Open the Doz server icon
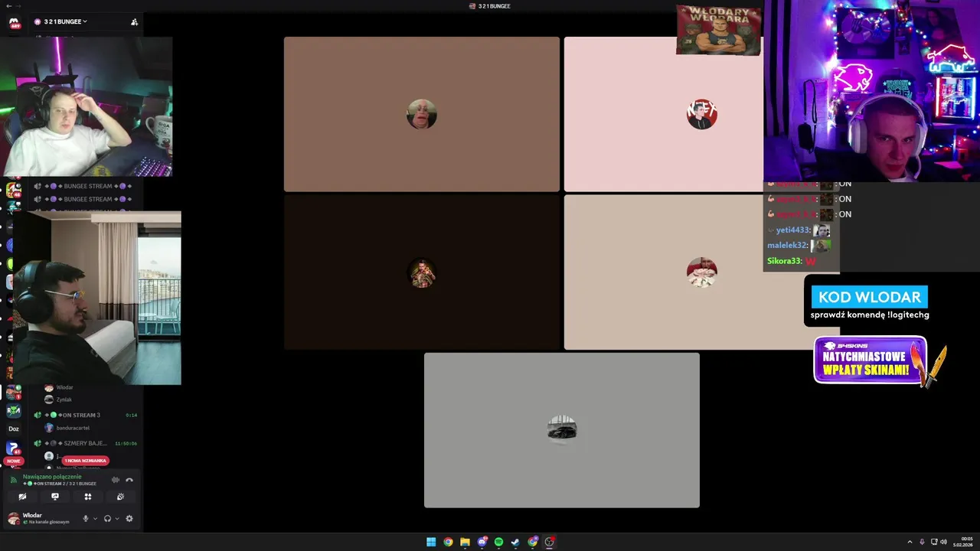The image size is (980, 551). point(14,429)
